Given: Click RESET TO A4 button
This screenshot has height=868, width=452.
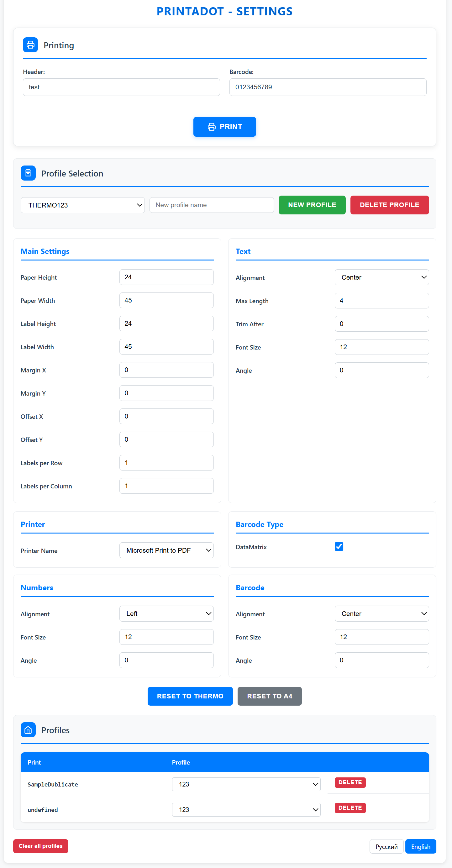Looking at the screenshot, I should click(269, 696).
